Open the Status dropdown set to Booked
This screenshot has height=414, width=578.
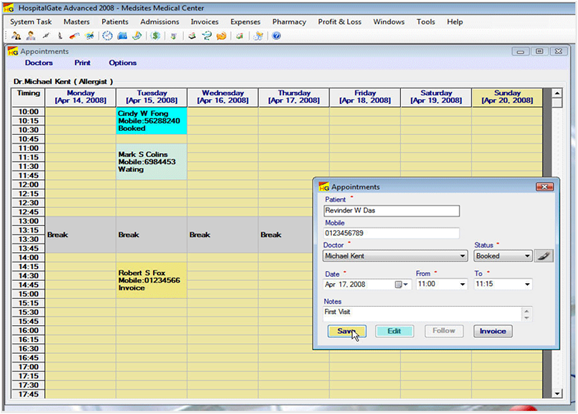pyautogui.click(x=527, y=256)
